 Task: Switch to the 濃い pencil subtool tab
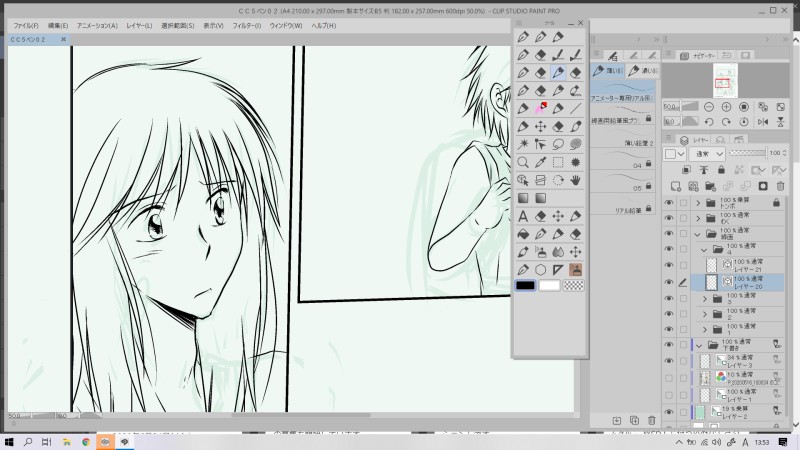pos(642,70)
